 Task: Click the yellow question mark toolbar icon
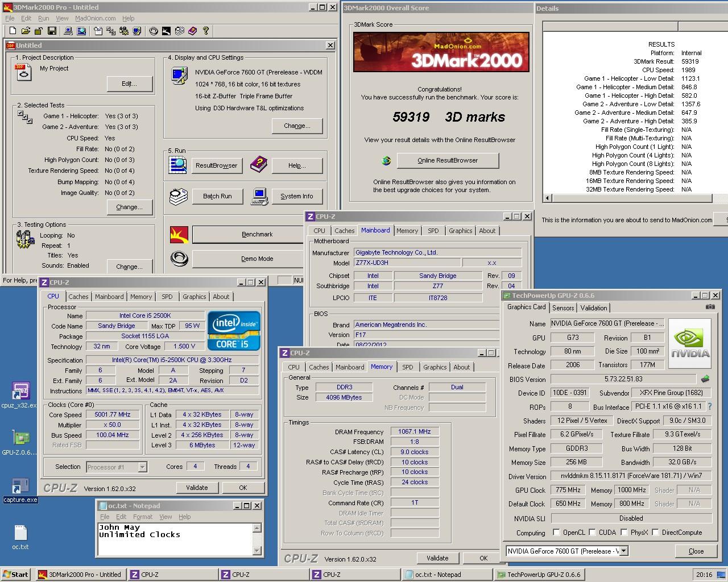tap(206, 31)
